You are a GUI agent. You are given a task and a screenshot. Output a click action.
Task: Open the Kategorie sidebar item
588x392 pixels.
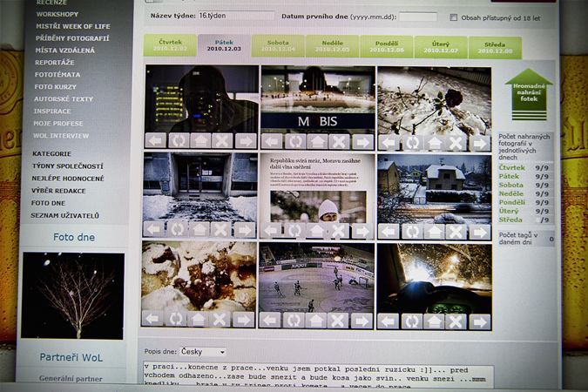(51, 154)
